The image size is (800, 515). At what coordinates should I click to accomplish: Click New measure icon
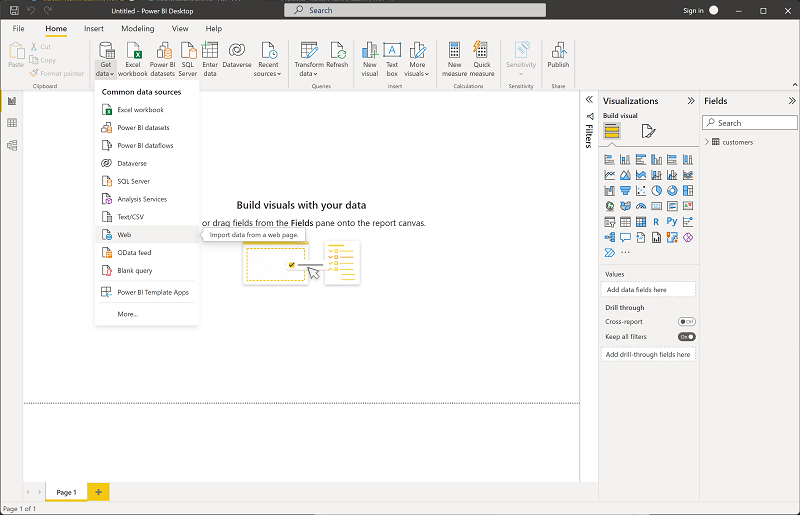point(455,59)
